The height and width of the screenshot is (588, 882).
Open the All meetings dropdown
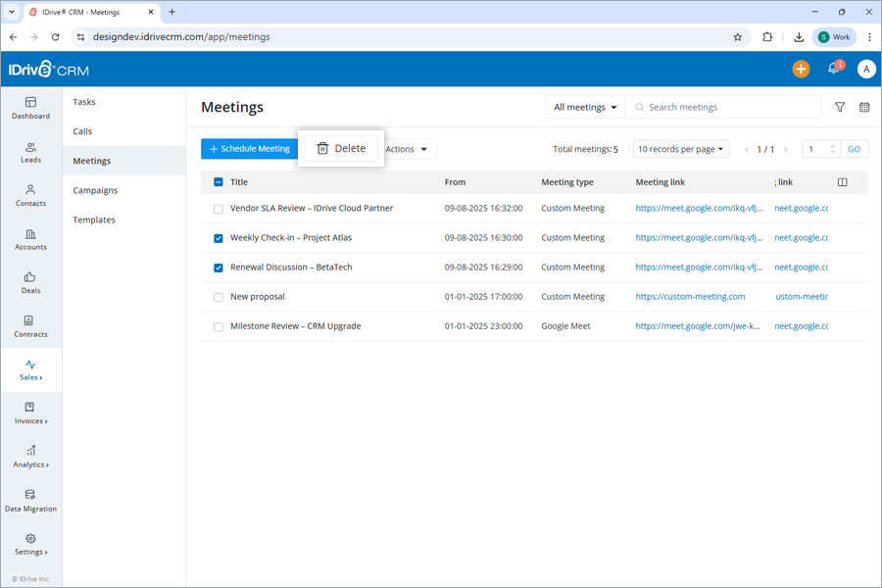click(585, 106)
